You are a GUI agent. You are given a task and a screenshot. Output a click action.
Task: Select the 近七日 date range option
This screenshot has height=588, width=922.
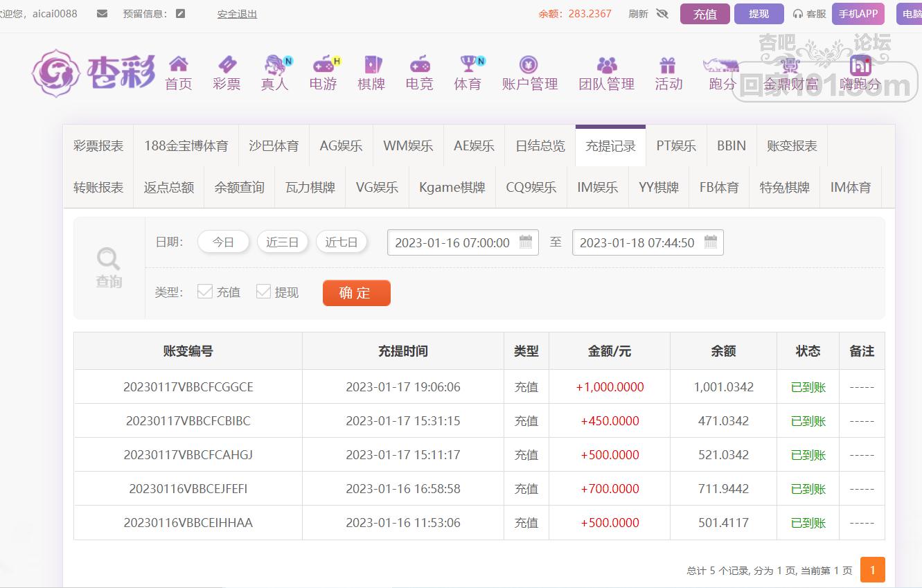[x=342, y=242]
